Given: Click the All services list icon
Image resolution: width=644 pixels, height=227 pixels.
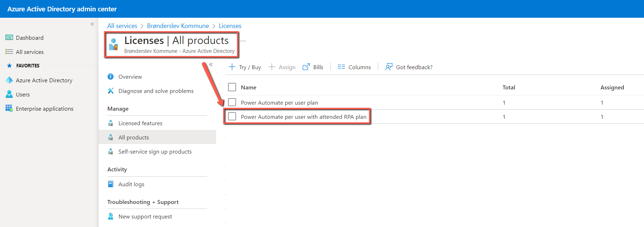Looking at the screenshot, I should (x=9, y=52).
